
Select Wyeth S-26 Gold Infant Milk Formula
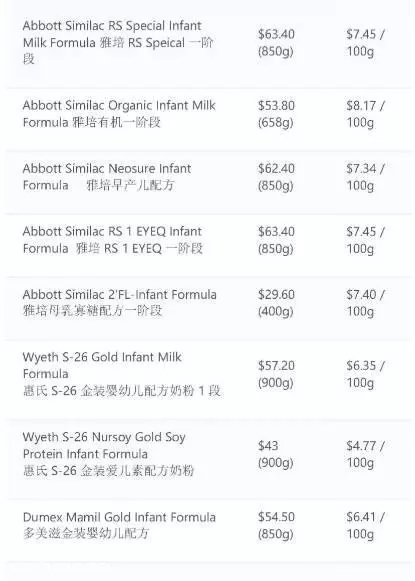coord(122,374)
